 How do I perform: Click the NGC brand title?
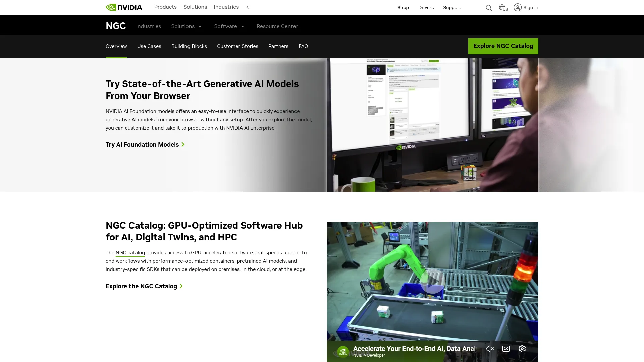coord(116,26)
